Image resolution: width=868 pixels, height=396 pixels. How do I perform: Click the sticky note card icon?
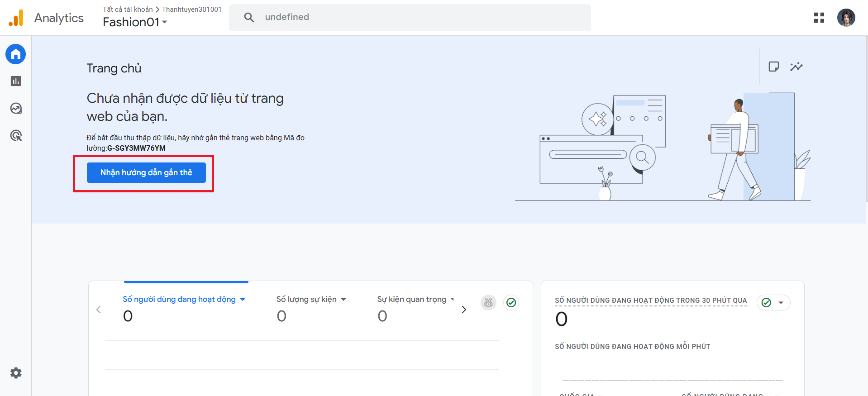pyautogui.click(x=773, y=67)
